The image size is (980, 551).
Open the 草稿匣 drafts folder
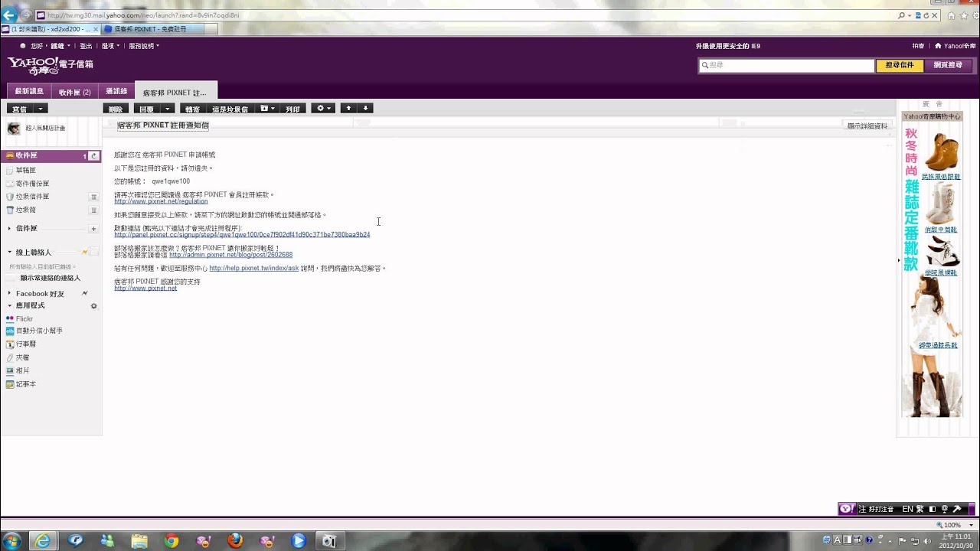coord(27,170)
